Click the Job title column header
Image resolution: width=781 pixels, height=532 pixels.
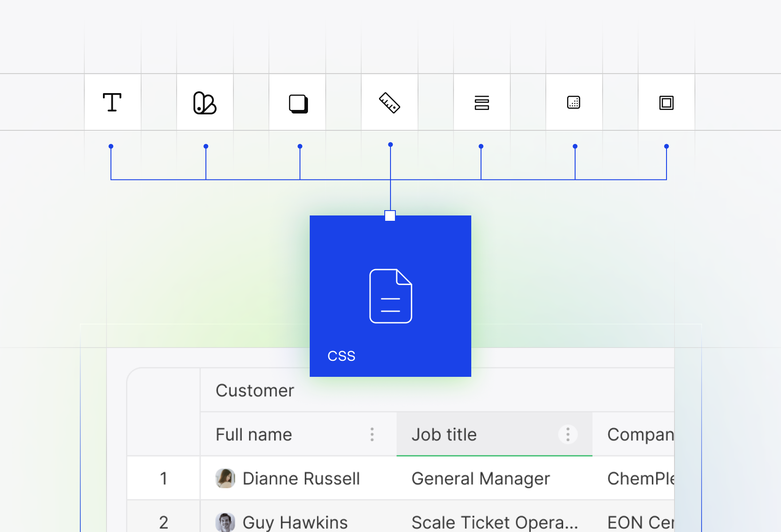494,434
